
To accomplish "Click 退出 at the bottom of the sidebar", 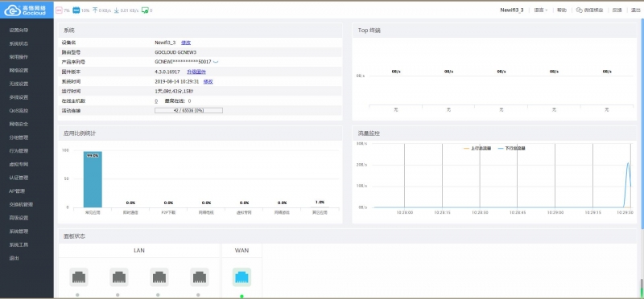I will pyautogui.click(x=14, y=258).
